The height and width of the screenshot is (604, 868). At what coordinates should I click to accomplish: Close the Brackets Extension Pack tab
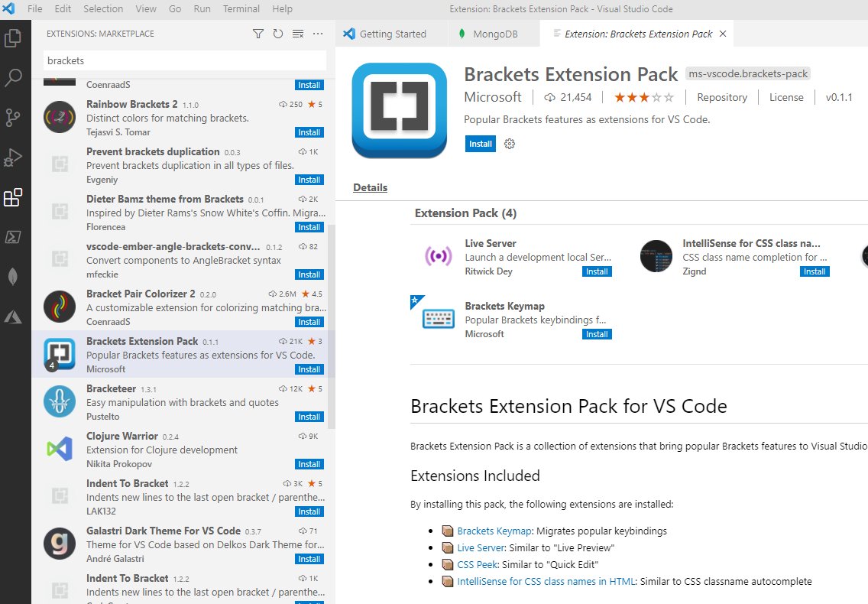point(722,34)
